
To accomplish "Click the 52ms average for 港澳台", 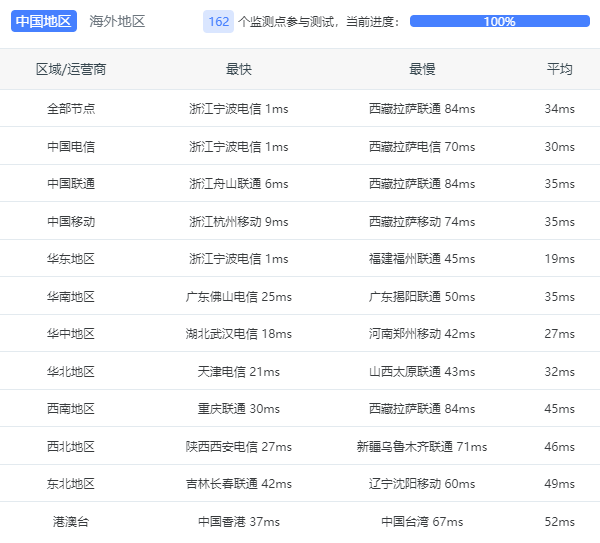I will (x=559, y=522).
